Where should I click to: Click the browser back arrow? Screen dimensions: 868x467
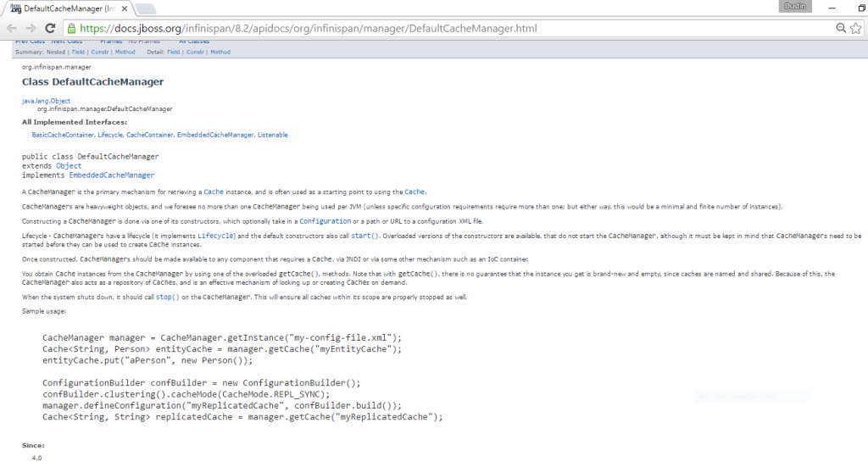point(12,28)
